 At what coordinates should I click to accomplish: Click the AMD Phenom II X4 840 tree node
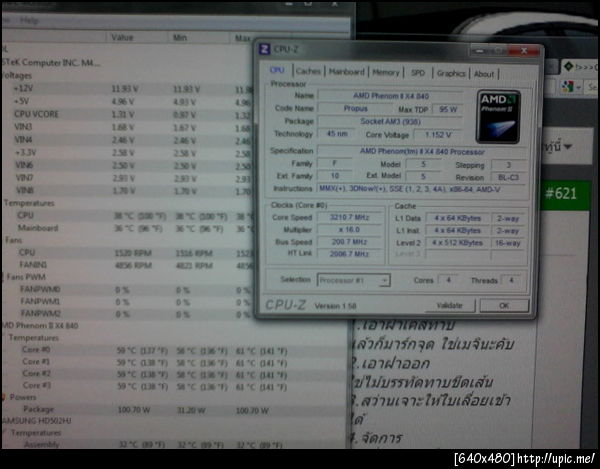(x=40, y=326)
